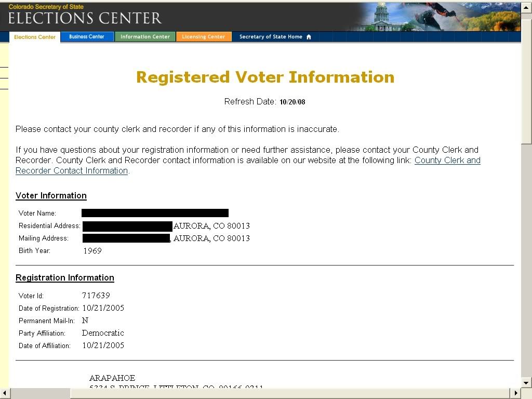Click the Voter Information section heading
The height and width of the screenshot is (399, 532).
tap(51, 195)
